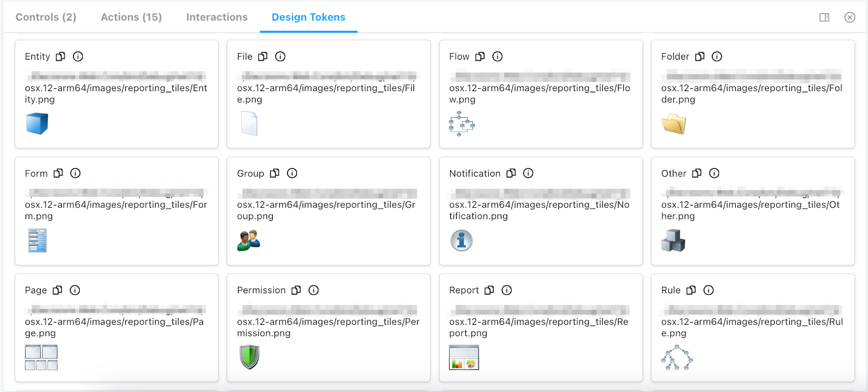Viewport: 868px width, 392px height.
Task: Show info for the Page token
Action: [x=75, y=291]
